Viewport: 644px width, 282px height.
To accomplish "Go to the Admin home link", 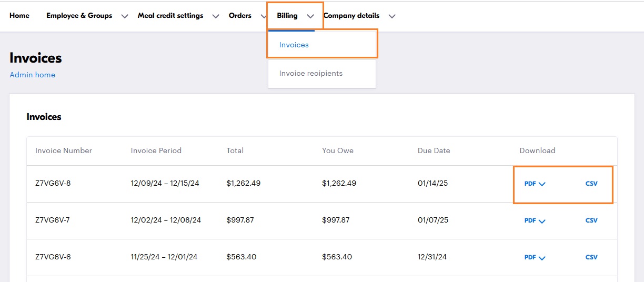I will point(32,75).
